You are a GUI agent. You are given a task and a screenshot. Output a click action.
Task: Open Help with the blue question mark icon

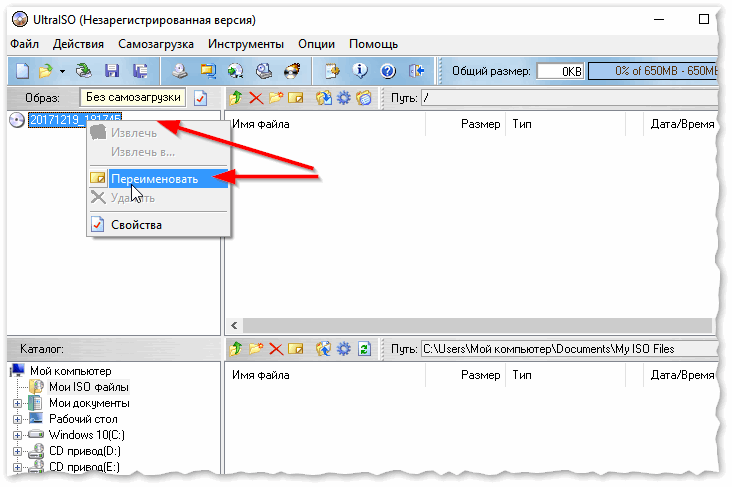coord(388,71)
